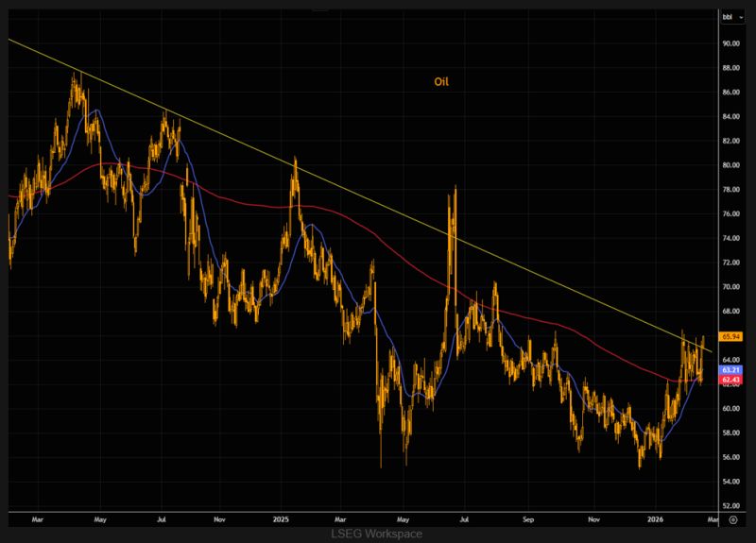Viewport: 756px width, 543px height.
Task: Click the May label right of 2025
Action: [404, 519]
